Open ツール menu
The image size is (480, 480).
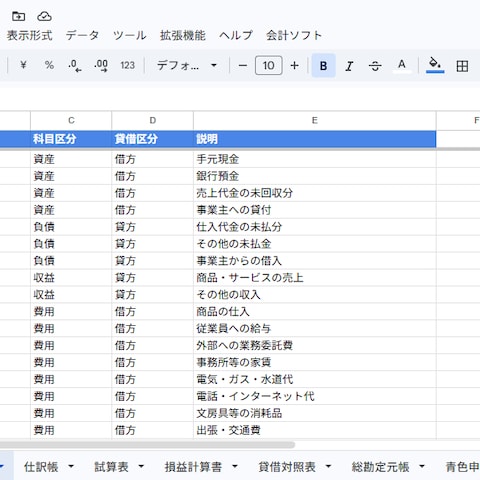click(130, 35)
